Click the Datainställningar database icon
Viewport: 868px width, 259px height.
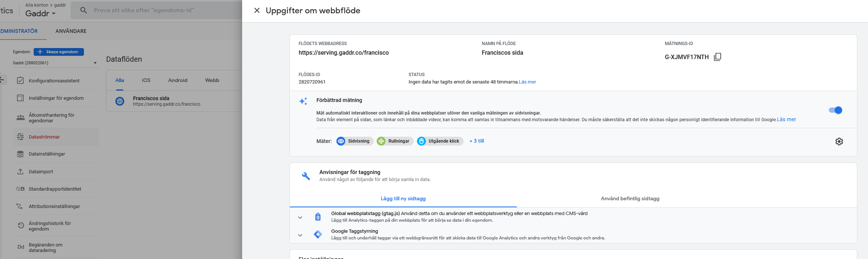[20, 154]
